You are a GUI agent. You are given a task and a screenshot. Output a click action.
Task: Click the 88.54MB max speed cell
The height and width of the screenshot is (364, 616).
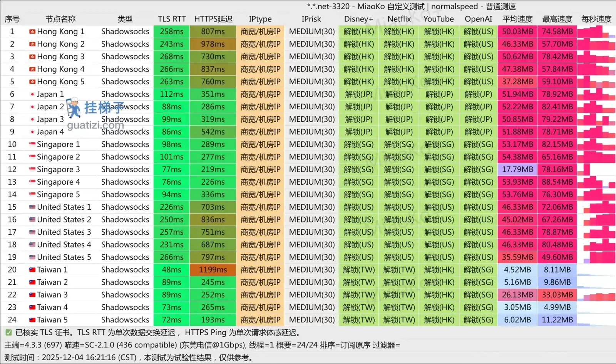557,182
